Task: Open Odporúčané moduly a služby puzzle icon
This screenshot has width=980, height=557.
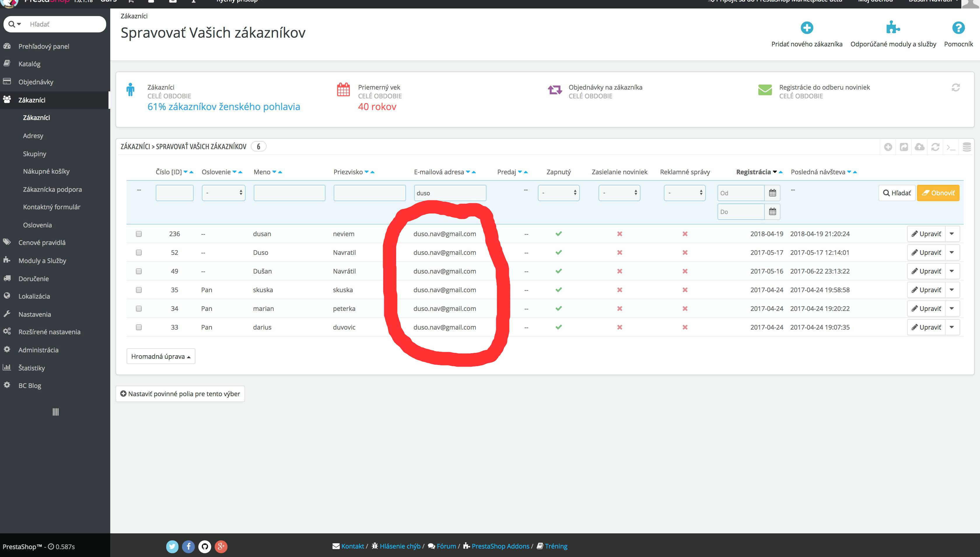Action: coord(893,28)
